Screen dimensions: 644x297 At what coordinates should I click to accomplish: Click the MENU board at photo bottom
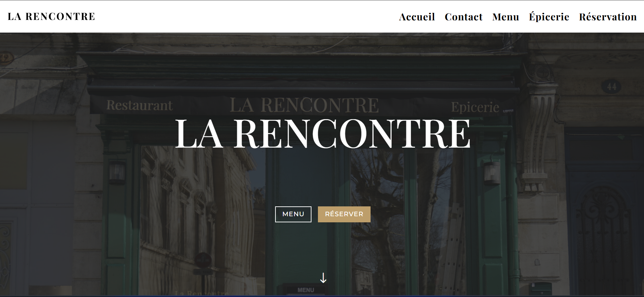pos(305,290)
